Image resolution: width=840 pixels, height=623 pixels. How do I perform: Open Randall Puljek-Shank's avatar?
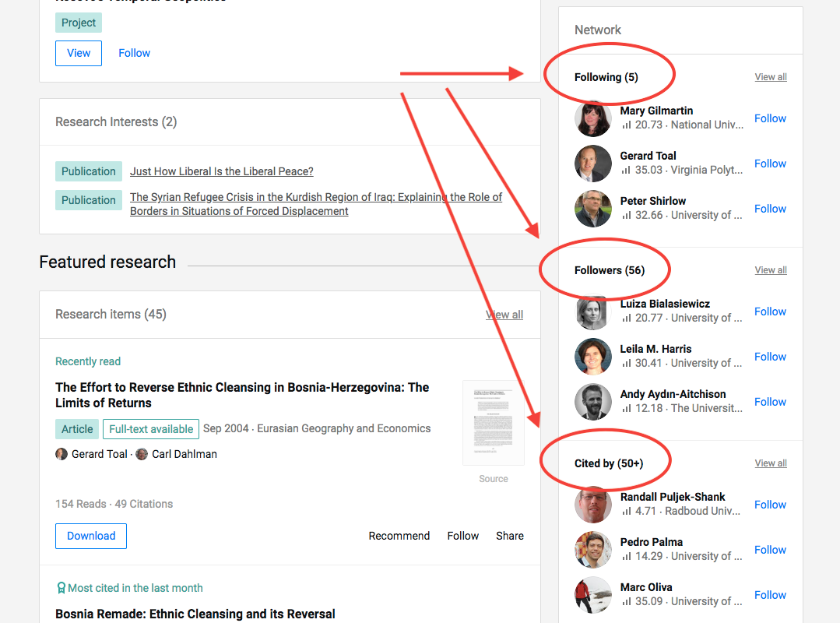tap(593, 505)
